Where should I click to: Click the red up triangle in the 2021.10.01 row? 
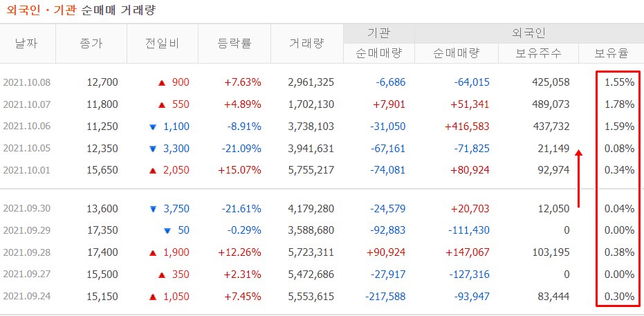(153, 171)
